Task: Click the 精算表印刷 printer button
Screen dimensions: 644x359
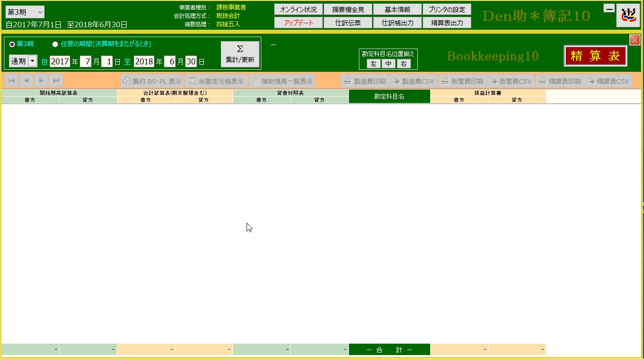Action: [x=559, y=81]
